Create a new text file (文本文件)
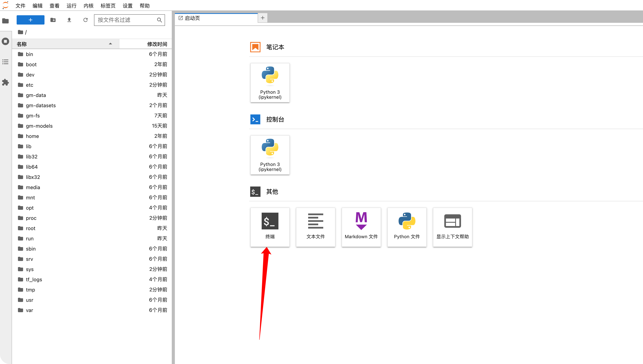 316,227
